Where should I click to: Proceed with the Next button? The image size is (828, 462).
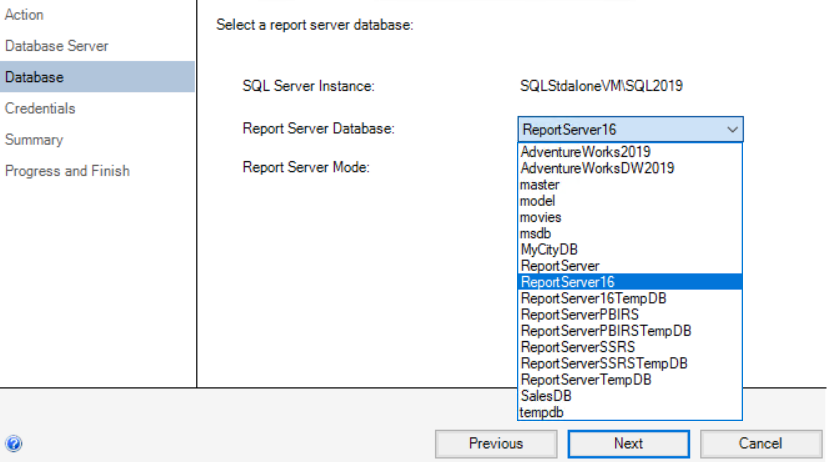(628, 444)
